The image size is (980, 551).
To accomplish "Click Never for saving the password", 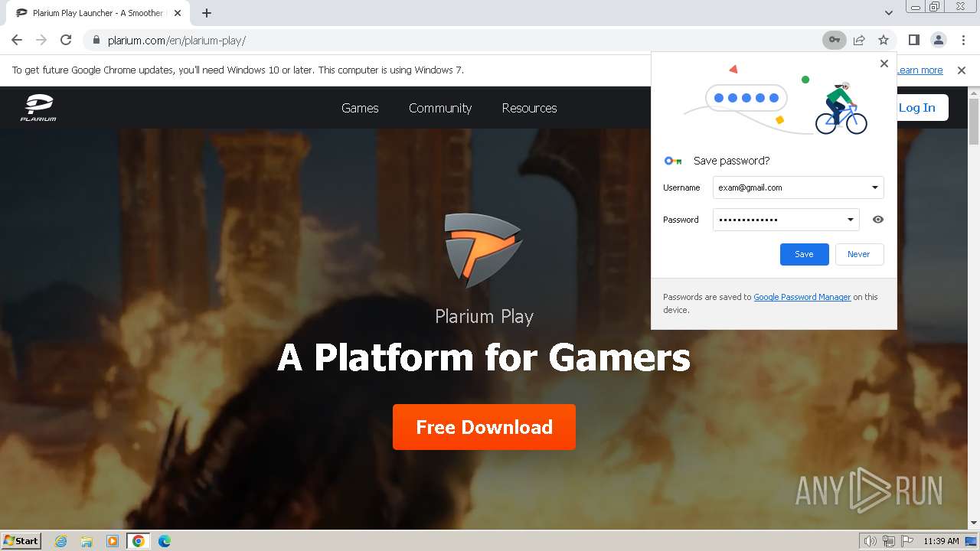I will (x=859, y=254).
